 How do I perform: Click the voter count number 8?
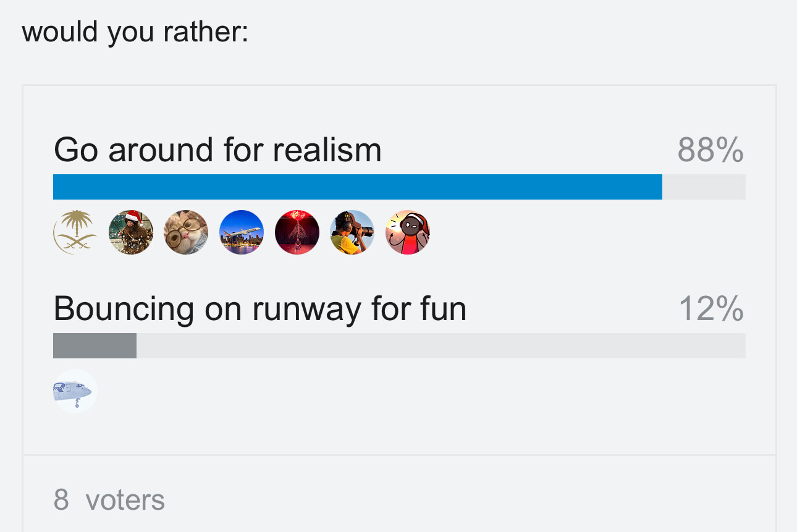pyautogui.click(x=61, y=499)
